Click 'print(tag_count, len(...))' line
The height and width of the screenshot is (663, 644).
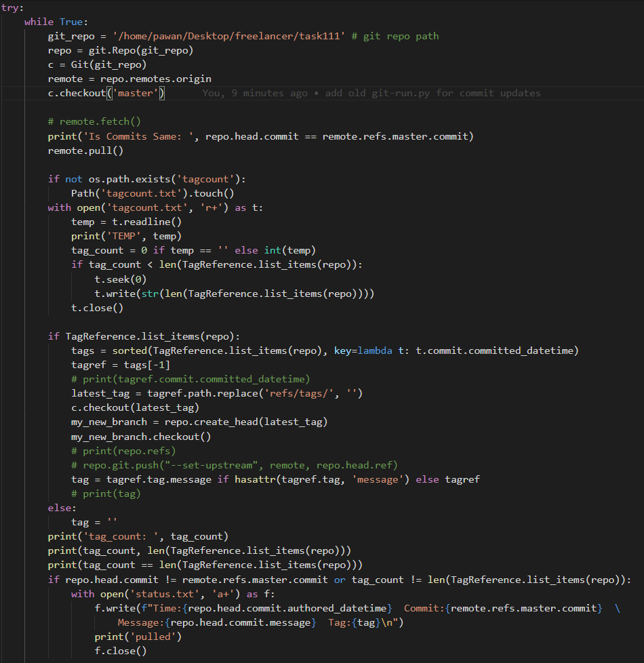(x=199, y=551)
